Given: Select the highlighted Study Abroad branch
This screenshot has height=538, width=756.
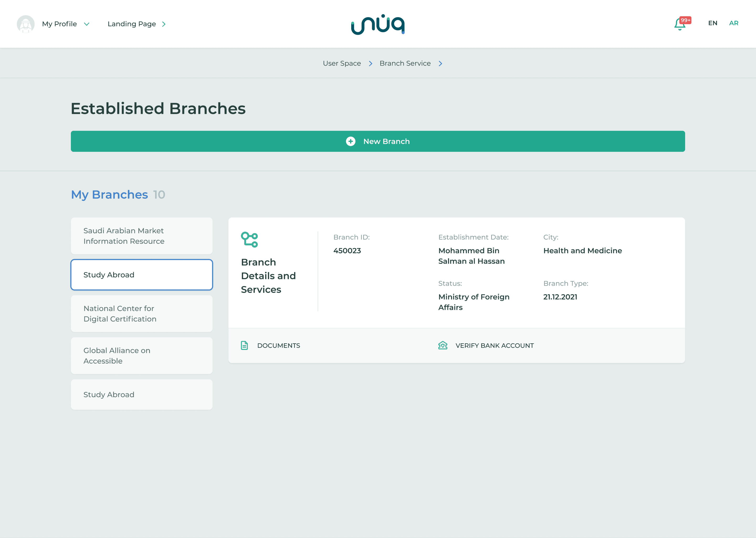Looking at the screenshot, I should (142, 275).
